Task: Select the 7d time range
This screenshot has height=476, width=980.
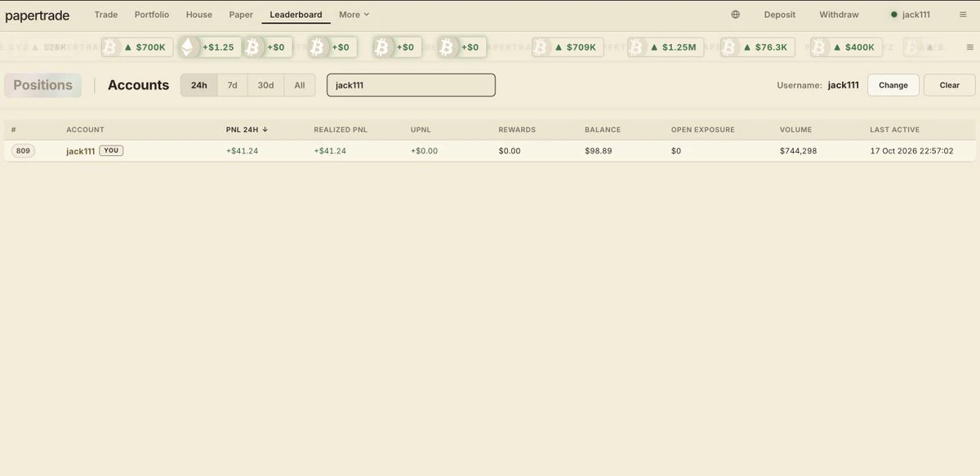Action: tap(233, 85)
